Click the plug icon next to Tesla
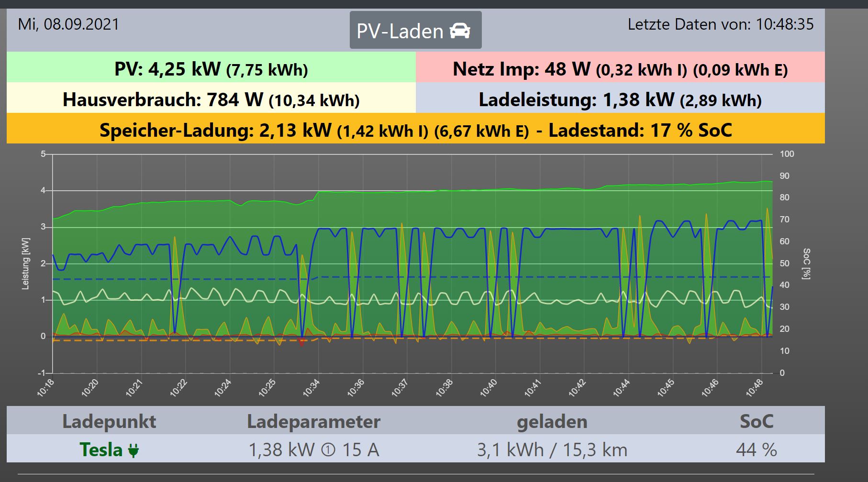 [134, 450]
